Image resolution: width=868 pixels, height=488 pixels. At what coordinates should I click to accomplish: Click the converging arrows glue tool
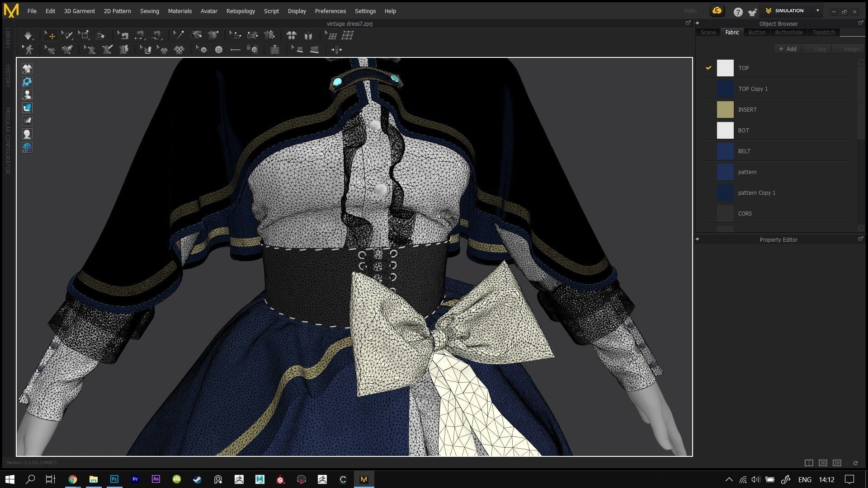337,50
